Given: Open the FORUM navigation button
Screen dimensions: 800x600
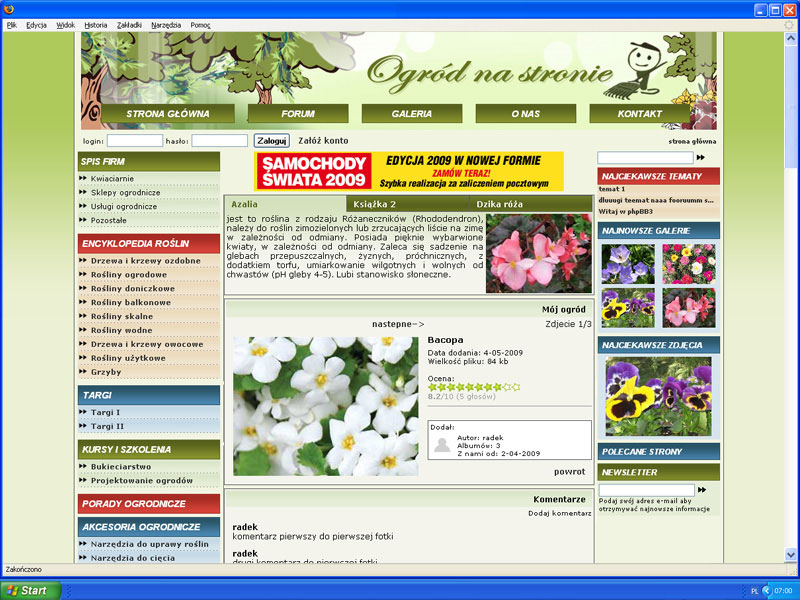Looking at the screenshot, I should coord(298,114).
